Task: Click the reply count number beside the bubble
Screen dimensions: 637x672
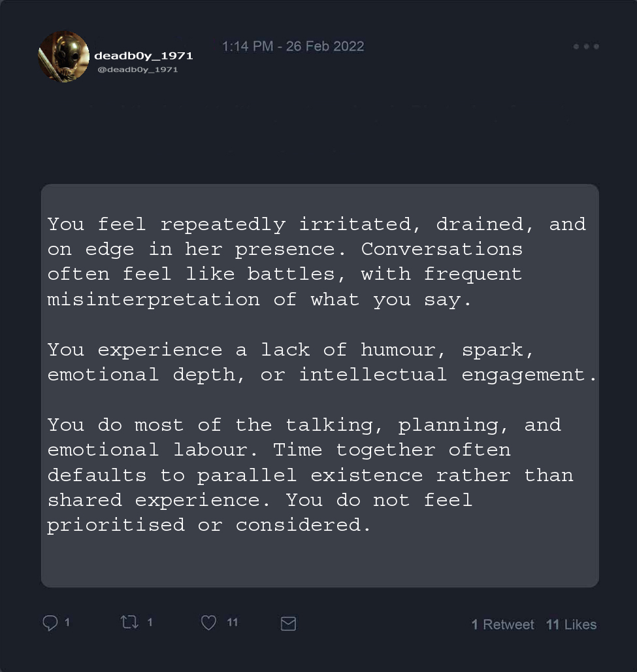Action: tap(68, 622)
